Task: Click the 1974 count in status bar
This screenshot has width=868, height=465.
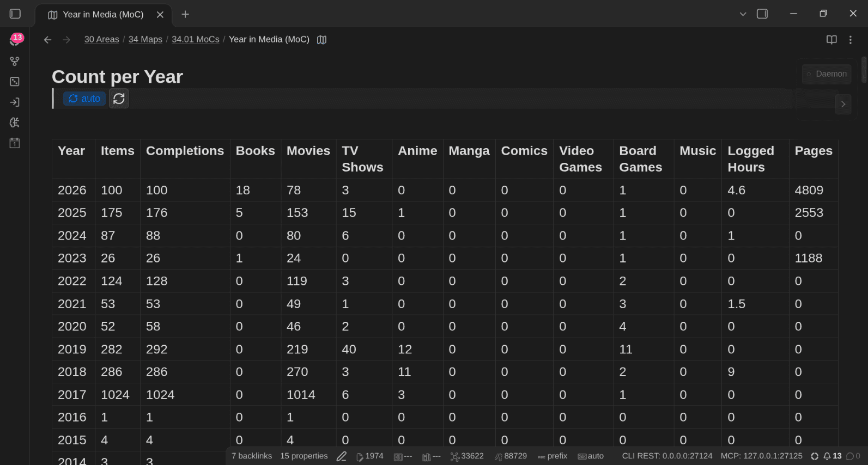Action: click(369, 456)
